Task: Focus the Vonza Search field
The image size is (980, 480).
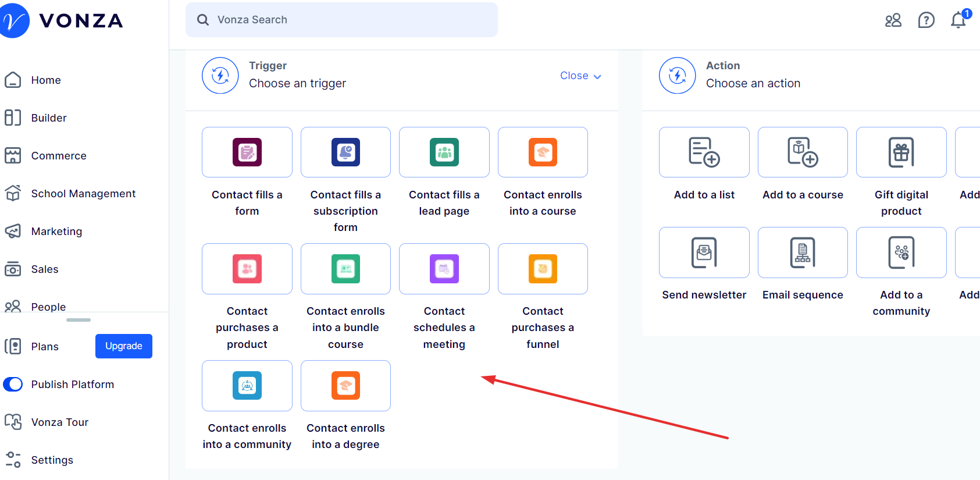Action: [341, 20]
